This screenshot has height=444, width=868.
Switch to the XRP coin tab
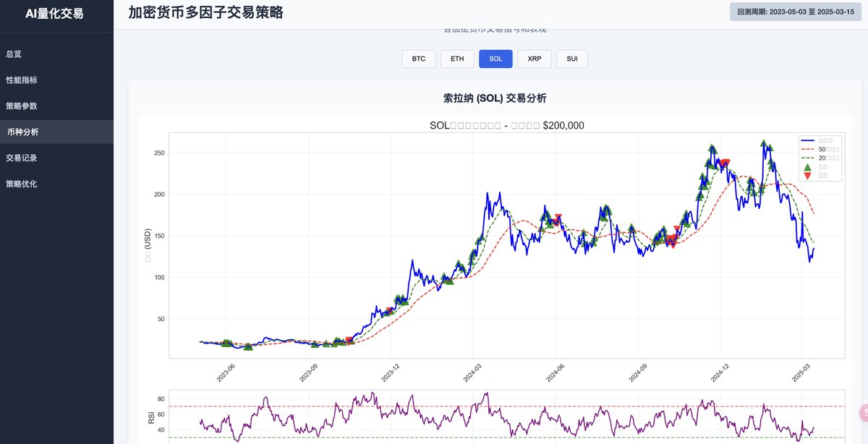tap(535, 59)
